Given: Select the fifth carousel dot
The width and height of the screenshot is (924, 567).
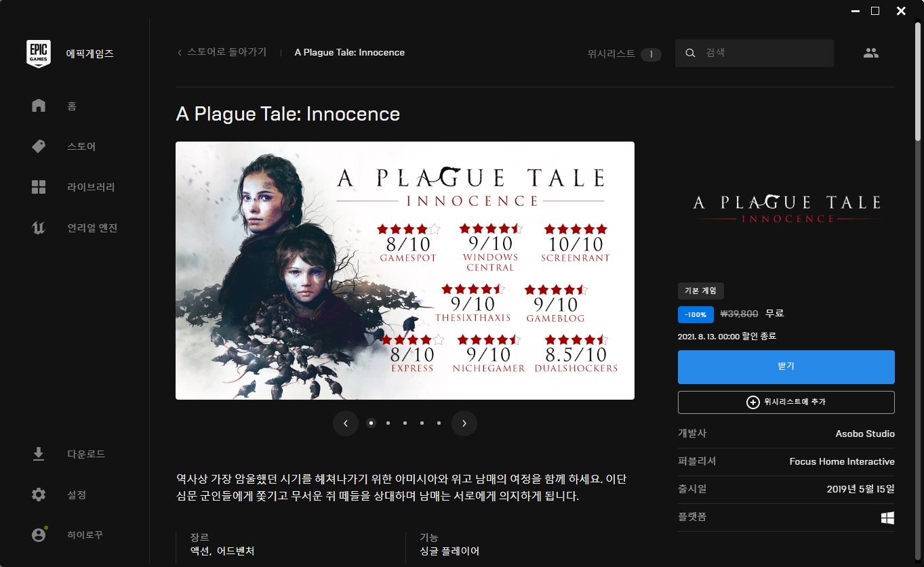Looking at the screenshot, I should [x=439, y=423].
